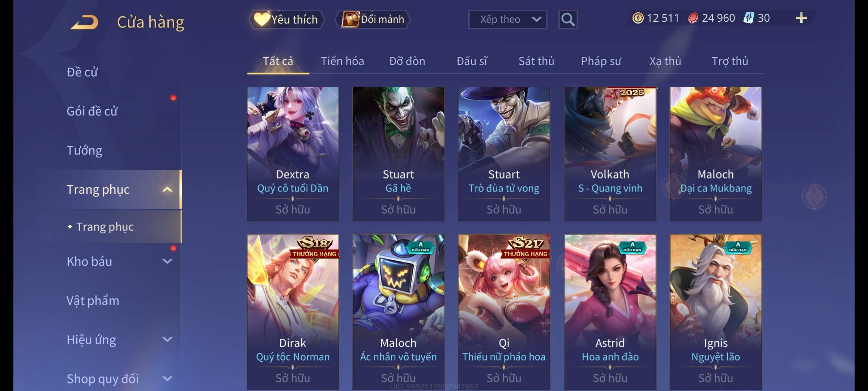Open Đổi mảnh fragment exchange
This screenshot has height=391, width=868.
(373, 19)
